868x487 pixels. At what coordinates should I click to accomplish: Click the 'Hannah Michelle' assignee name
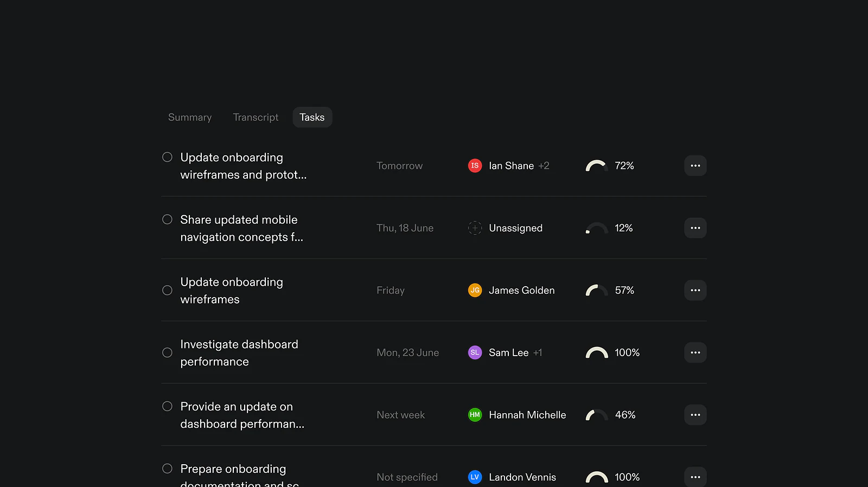[x=527, y=415]
